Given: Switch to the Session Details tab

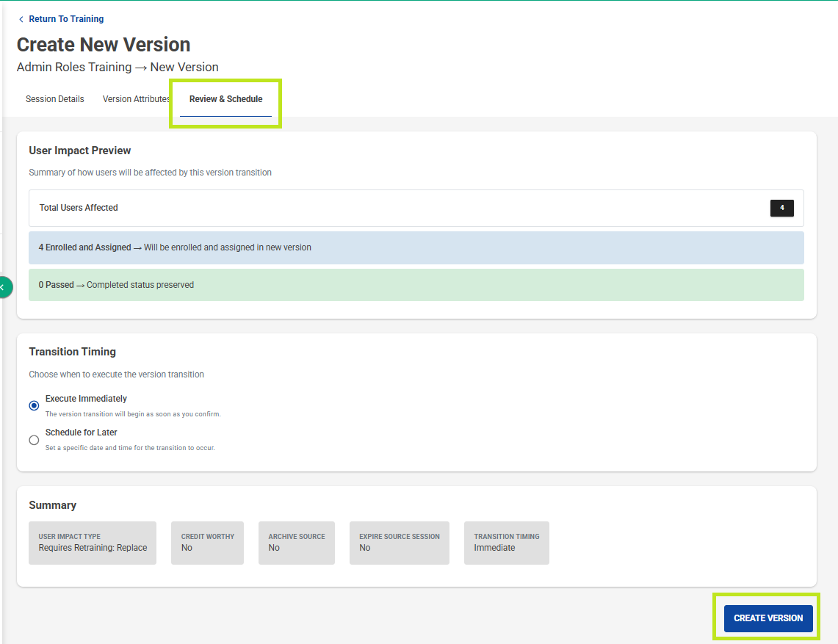Looking at the screenshot, I should [x=55, y=99].
